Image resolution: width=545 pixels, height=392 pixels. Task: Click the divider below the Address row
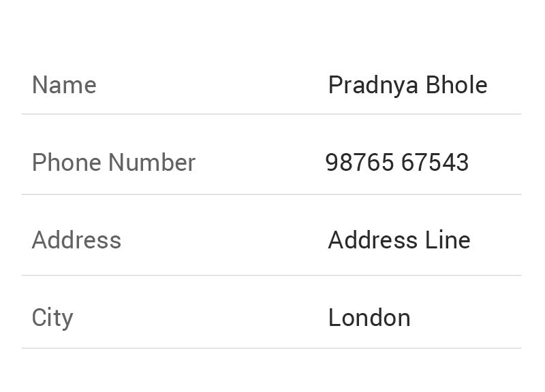(x=271, y=276)
